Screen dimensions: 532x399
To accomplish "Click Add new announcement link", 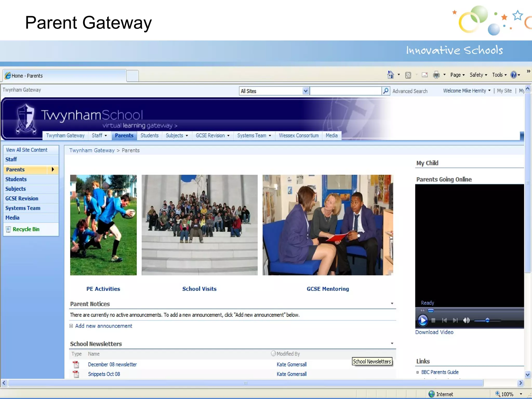I will tap(104, 326).
